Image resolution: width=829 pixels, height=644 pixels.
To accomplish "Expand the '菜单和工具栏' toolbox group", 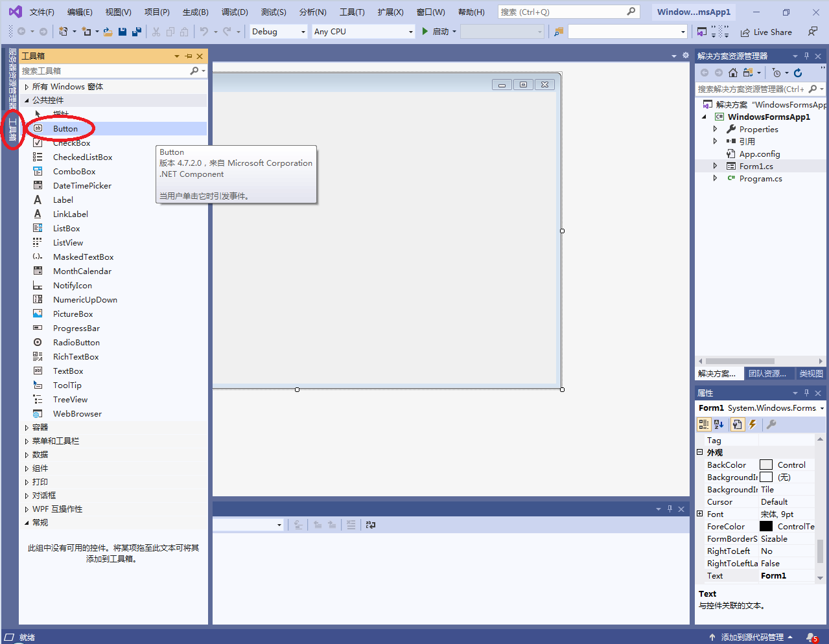I will (27, 441).
